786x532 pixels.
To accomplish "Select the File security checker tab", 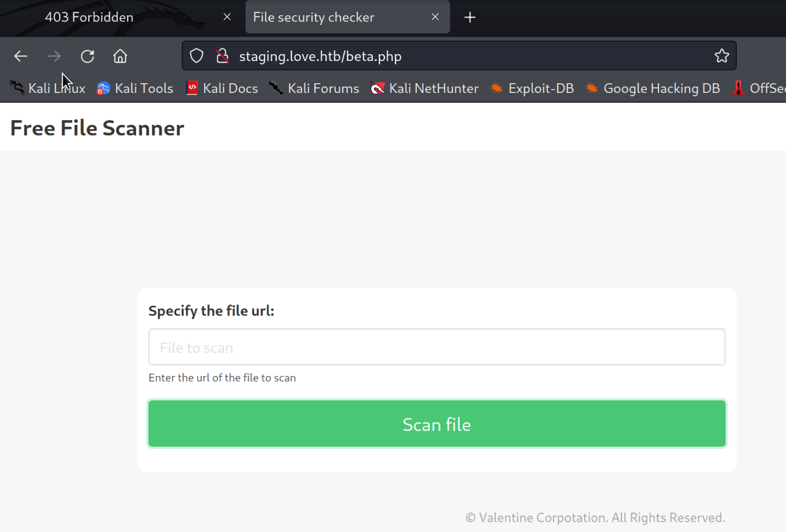I will pyautogui.click(x=326, y=17).
